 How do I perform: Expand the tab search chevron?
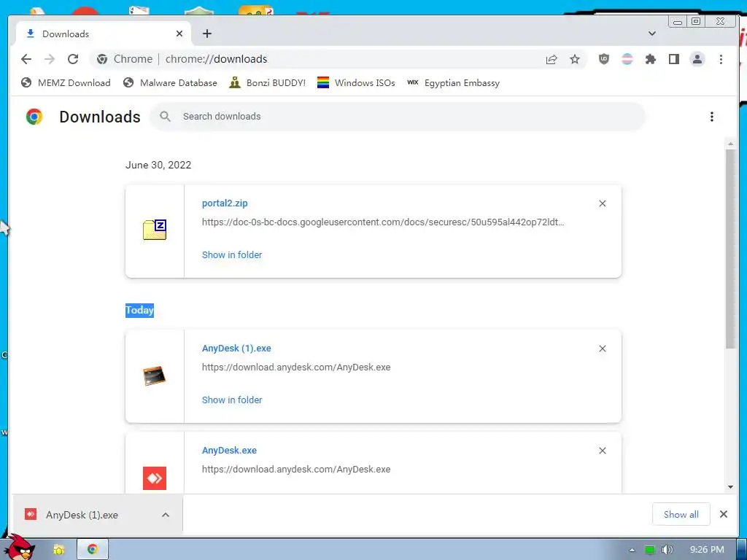click(651, 34)
